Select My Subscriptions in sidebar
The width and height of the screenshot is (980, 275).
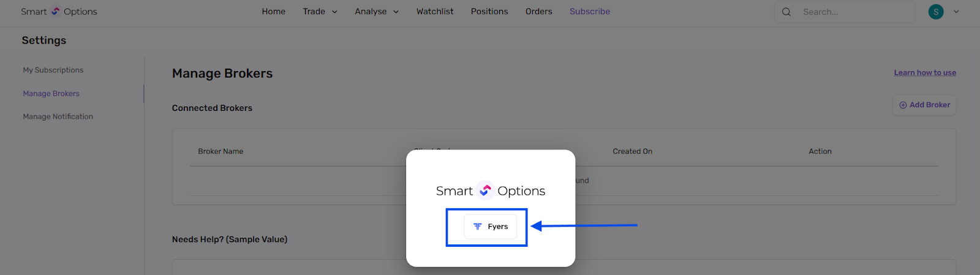tap(53, 70)
